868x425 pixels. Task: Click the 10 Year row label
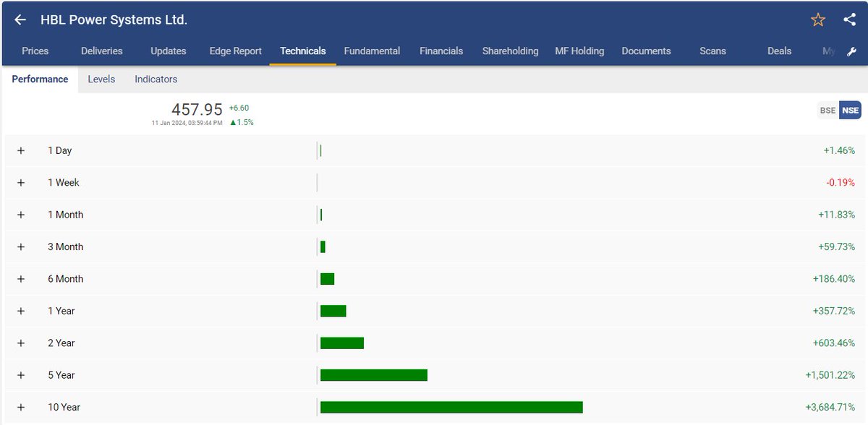pos(64,407)
